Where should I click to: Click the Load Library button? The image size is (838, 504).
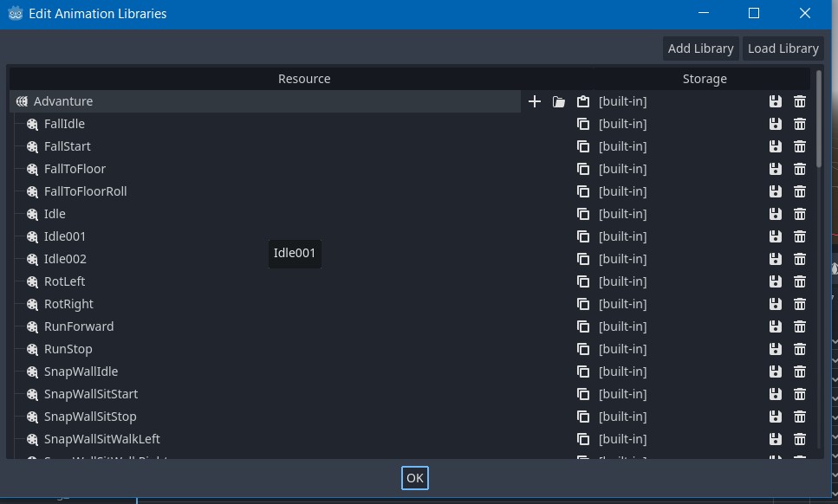tap(783, 48)
